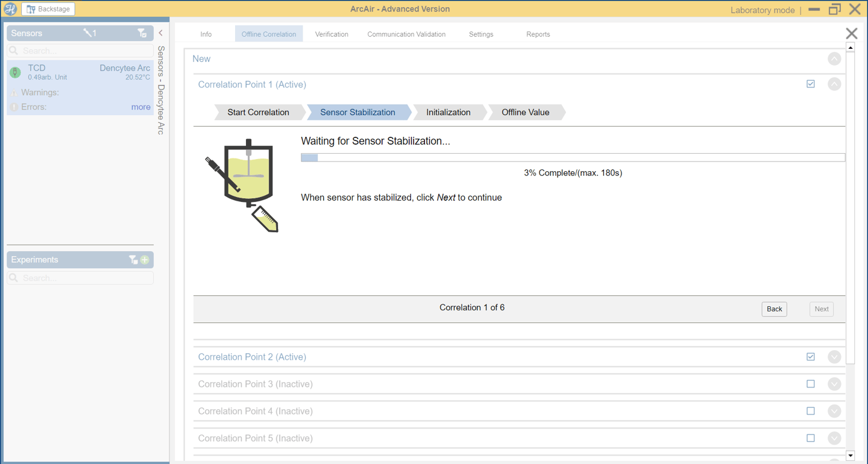Image resolution: width=868 pixels, height=464 pixels.
Task: Open the 'more' sensor details link
Action: 141,107
